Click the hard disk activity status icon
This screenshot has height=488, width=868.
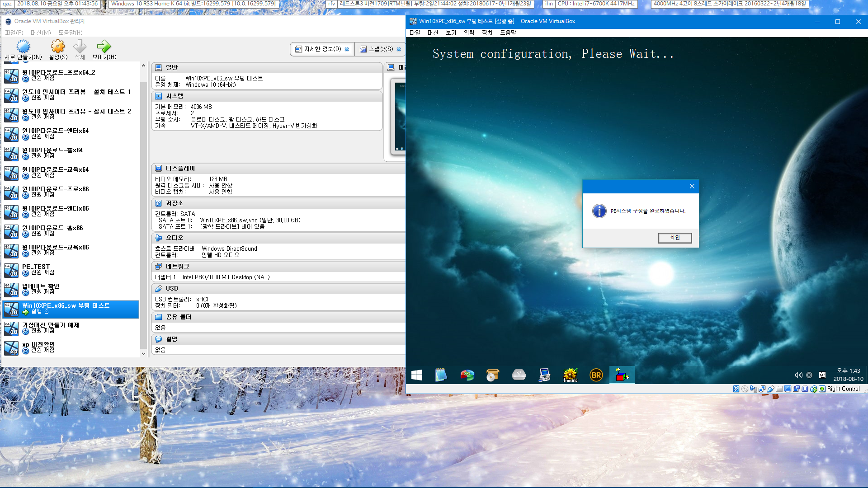pyautogui.click(x=736, y=389)
